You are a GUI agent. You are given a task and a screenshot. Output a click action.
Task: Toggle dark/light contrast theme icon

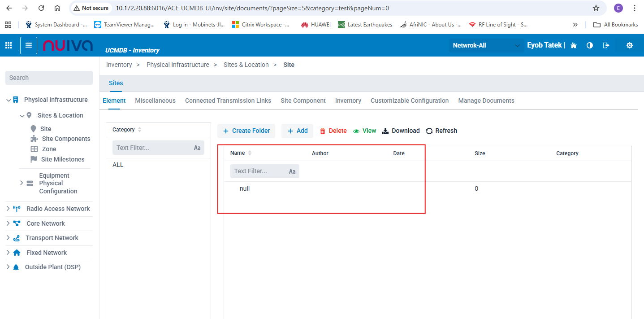tap(590, 45)
